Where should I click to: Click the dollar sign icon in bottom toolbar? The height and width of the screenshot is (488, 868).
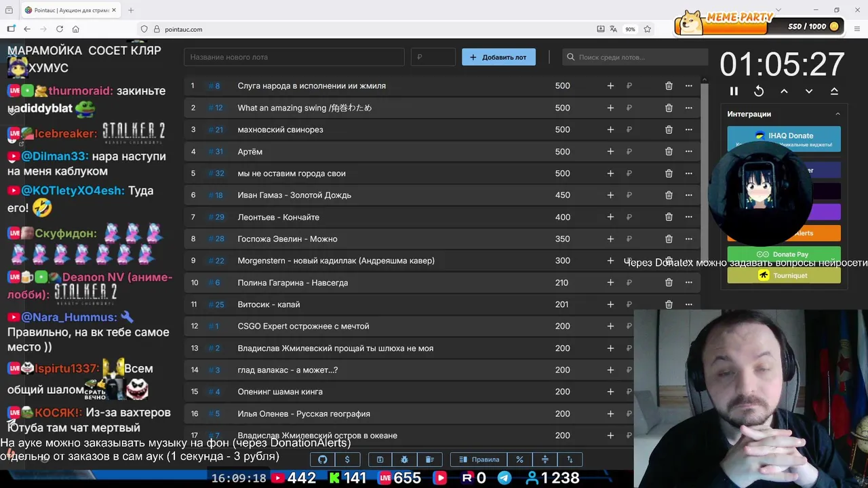(x=347, y=460)
